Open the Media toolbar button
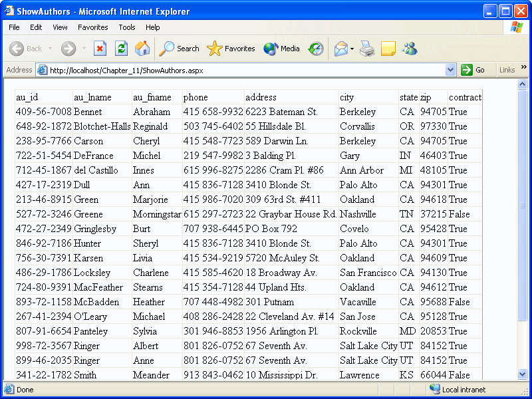 coord(281,49)
